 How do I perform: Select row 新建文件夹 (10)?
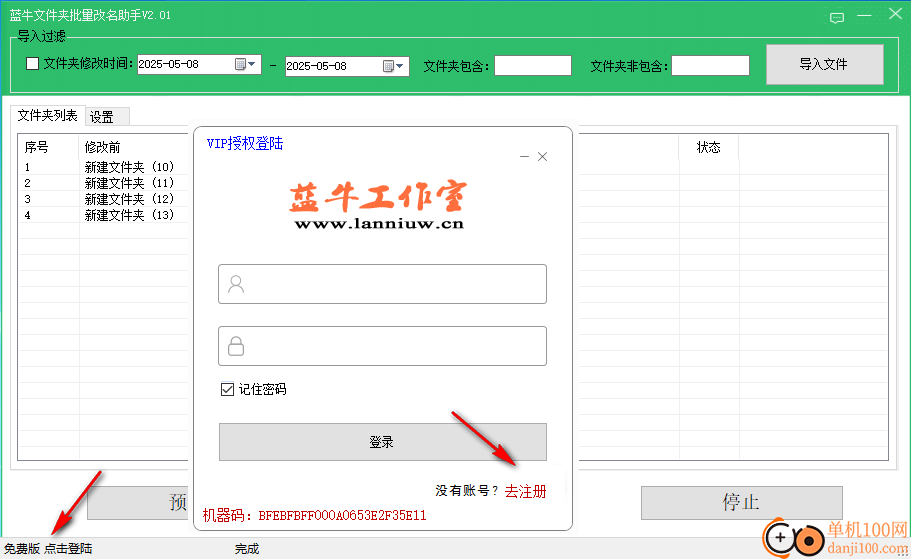coord(129,167)
